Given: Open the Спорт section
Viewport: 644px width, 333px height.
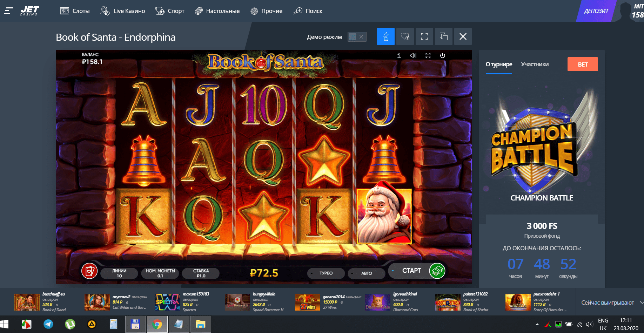Looking at the screenshot, I should point(170,11).
